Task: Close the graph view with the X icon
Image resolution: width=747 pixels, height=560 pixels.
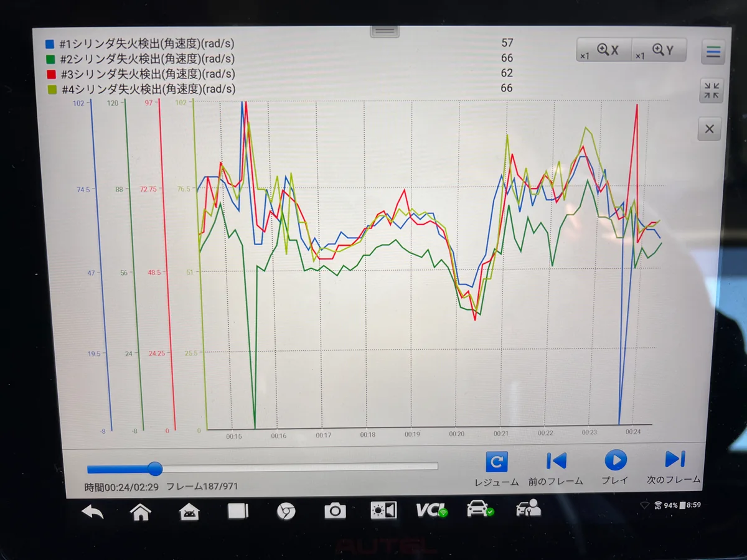Action: (709, 129)
